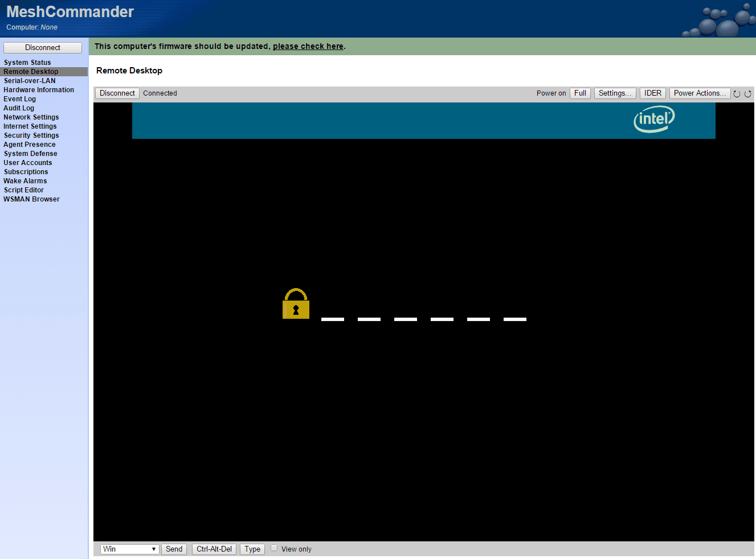Open Power Actions menu
This screenshot has height=559, width=756.
coord(700,93)
